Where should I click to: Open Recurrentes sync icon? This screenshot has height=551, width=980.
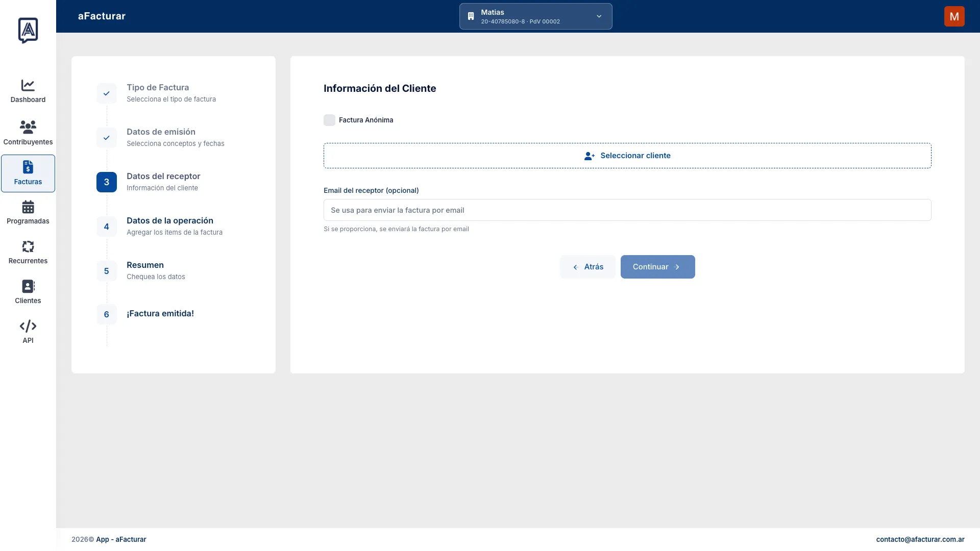[28, 246]
